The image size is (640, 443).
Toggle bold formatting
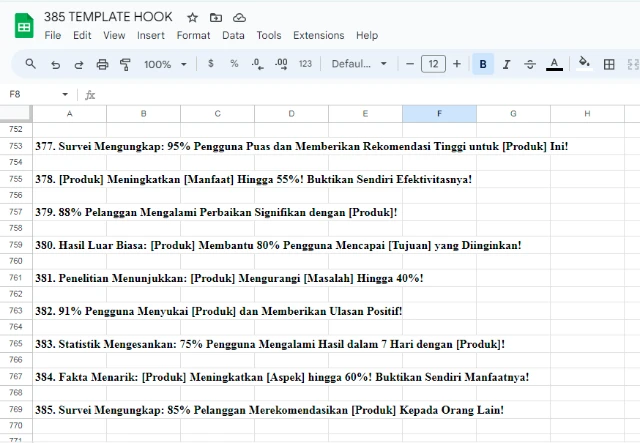click(483, 64)
